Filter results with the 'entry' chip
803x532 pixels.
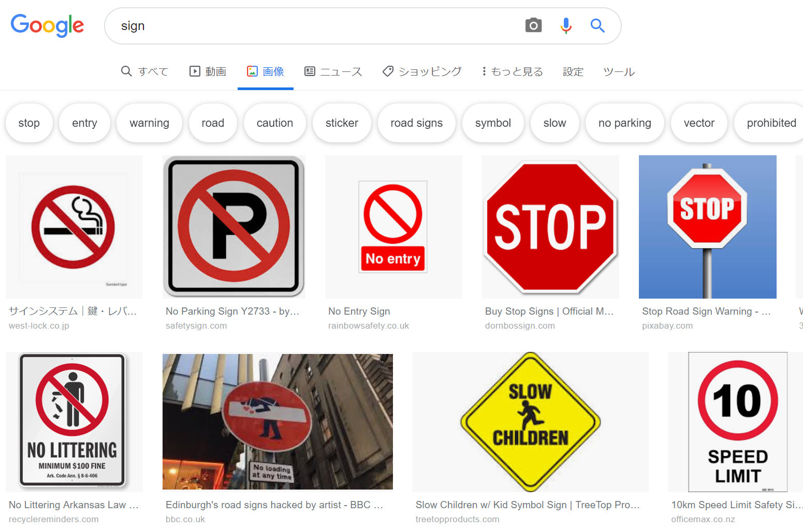(84, 123)
